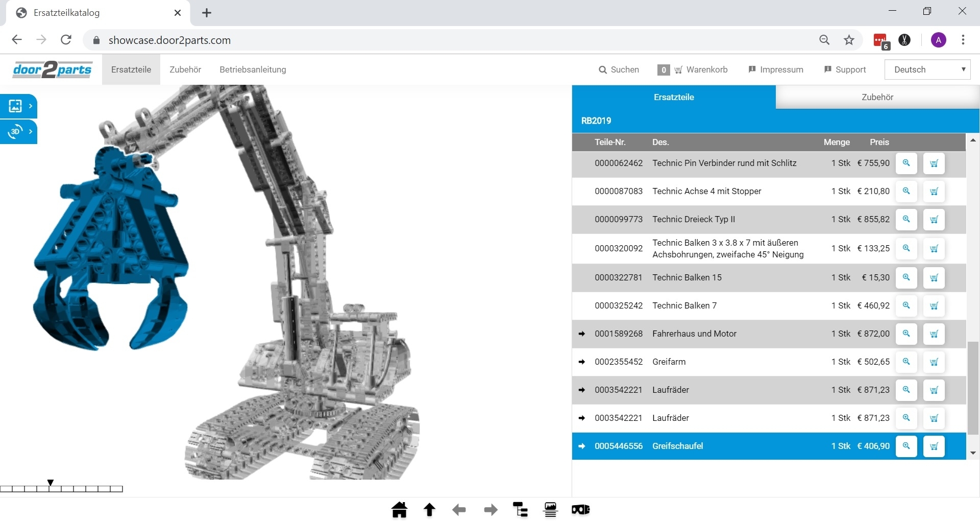The image size is (980, 521).
Task: Expand the Fahrerhaus und Motor assembly
Action: pyautogui.click(x=582, y=334)
